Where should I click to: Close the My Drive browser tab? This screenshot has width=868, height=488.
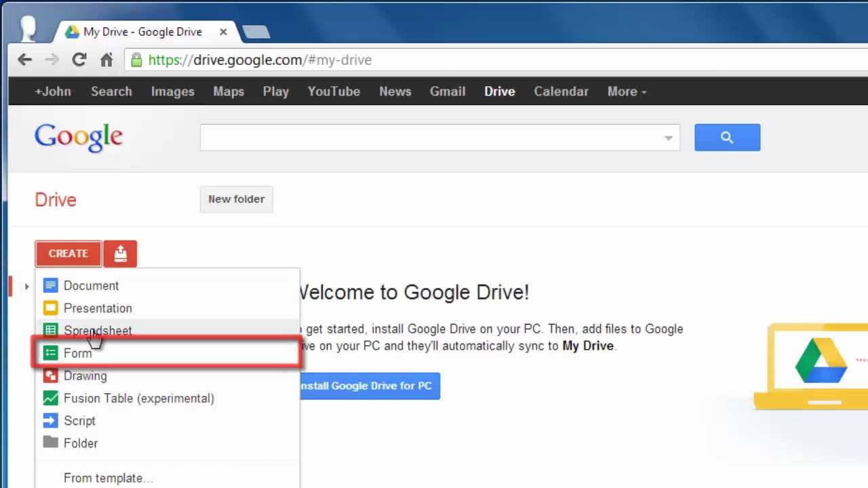(223, 32)
